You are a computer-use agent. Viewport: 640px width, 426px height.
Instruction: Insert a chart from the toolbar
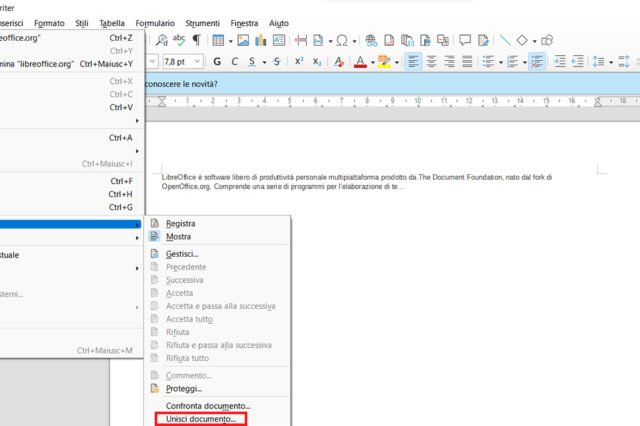261,40
